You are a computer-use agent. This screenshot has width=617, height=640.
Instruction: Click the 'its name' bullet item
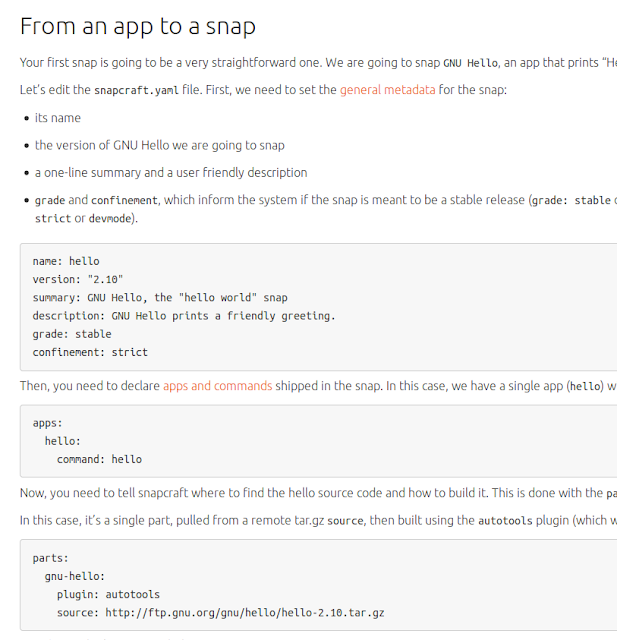(x=58, y=118)
